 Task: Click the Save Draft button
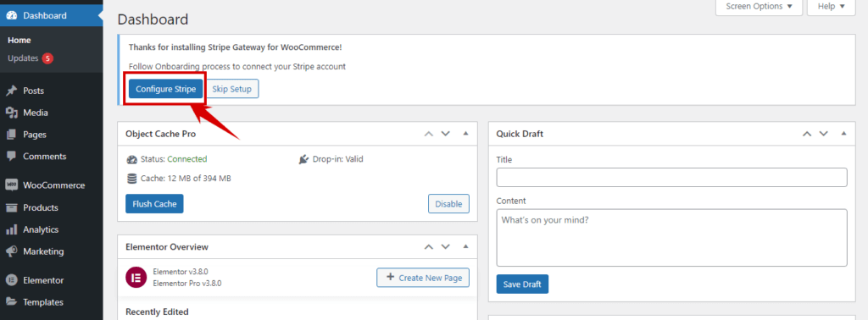522,284
